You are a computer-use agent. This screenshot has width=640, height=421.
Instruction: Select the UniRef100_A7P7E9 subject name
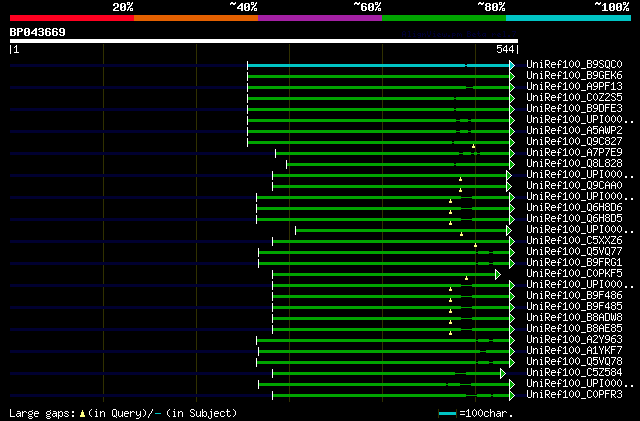pyautogui.click(x=574, y=153)
